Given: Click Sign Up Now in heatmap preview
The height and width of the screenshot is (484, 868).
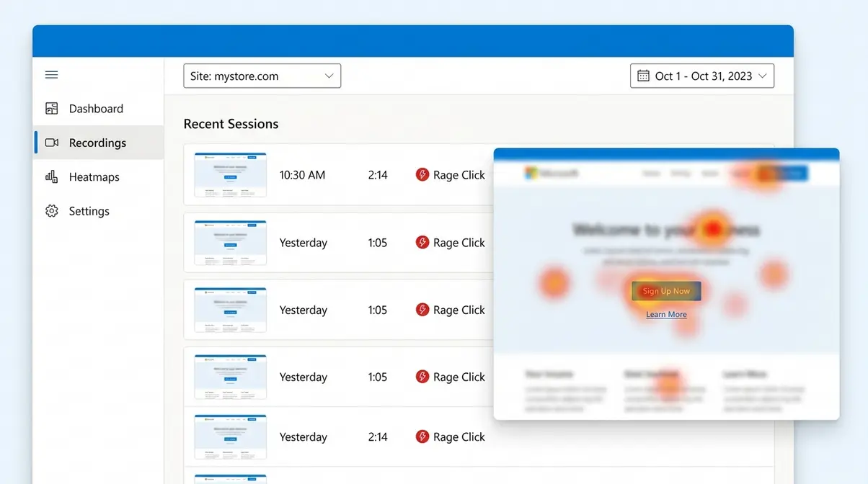Looking at the screenshot, I should pyautogui.click(x=666, y=291).
